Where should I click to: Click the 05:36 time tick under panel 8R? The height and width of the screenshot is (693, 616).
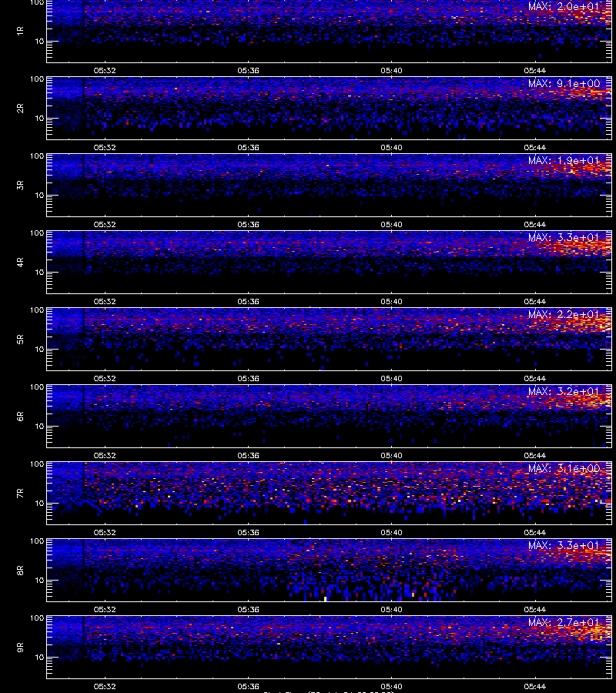[248, 610]
